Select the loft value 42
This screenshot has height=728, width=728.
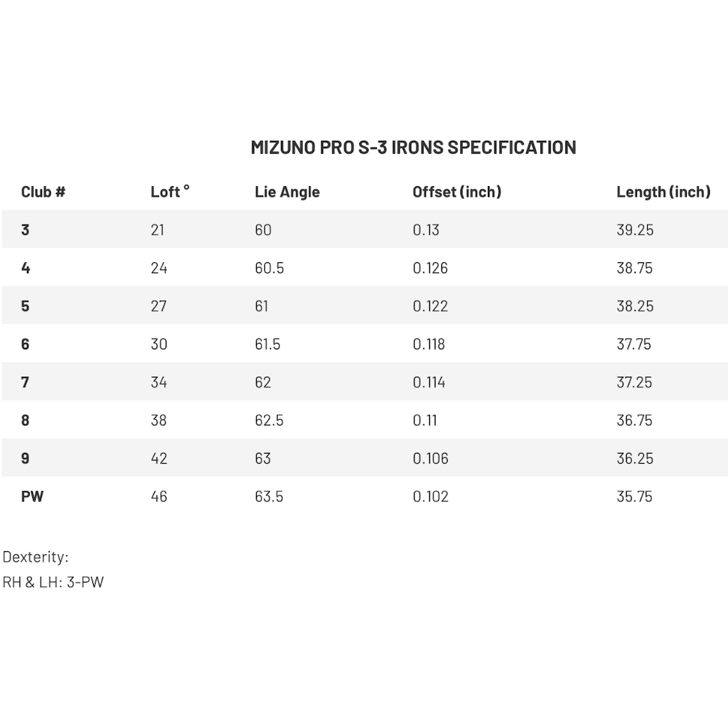click(x=159, y=458)
